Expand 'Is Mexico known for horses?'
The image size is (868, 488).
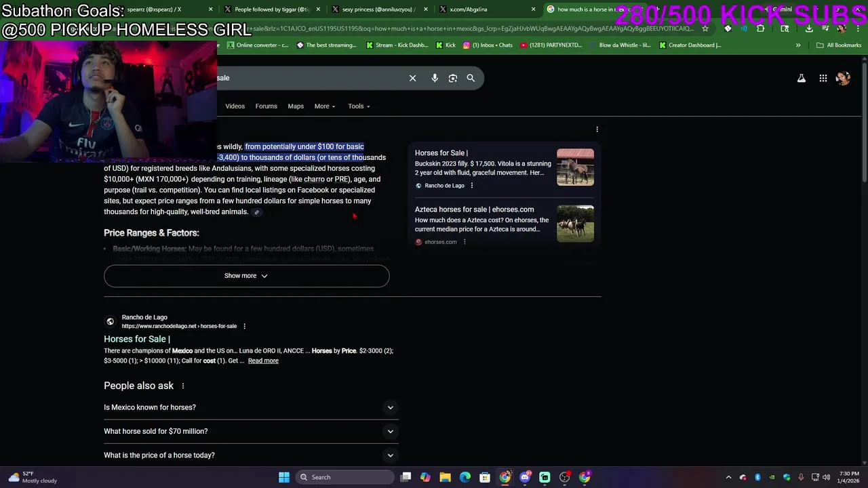coord(251,407)
